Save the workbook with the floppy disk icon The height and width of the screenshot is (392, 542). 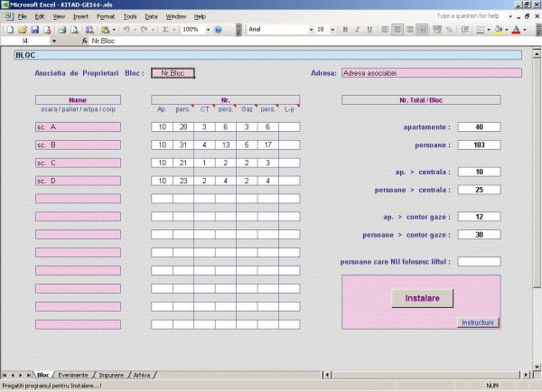click(x=35, y=30)
